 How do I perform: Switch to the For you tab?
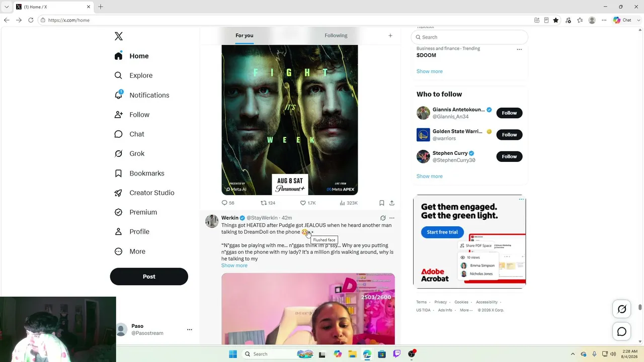[245, 35]
